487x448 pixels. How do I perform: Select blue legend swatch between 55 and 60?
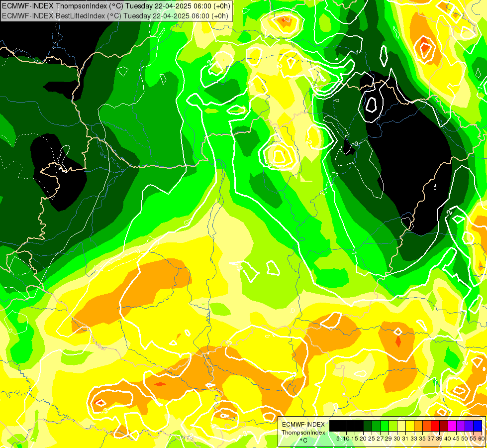click(478, 426)
